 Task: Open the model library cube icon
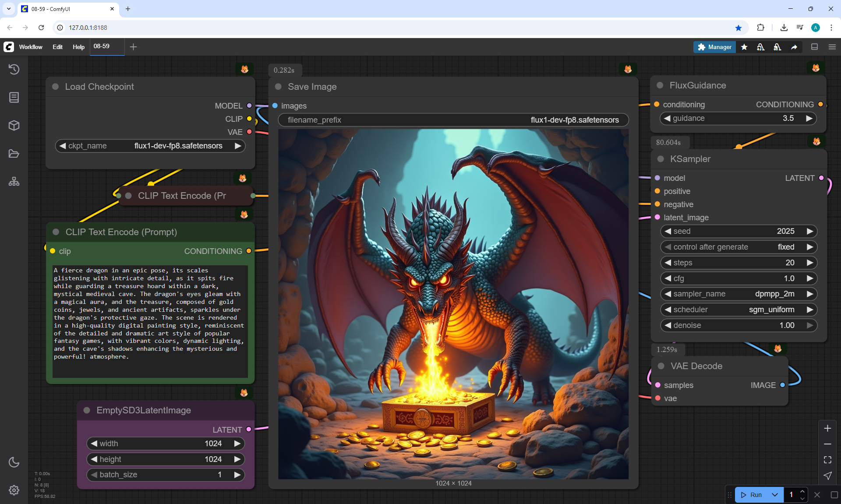pos(14,126)
